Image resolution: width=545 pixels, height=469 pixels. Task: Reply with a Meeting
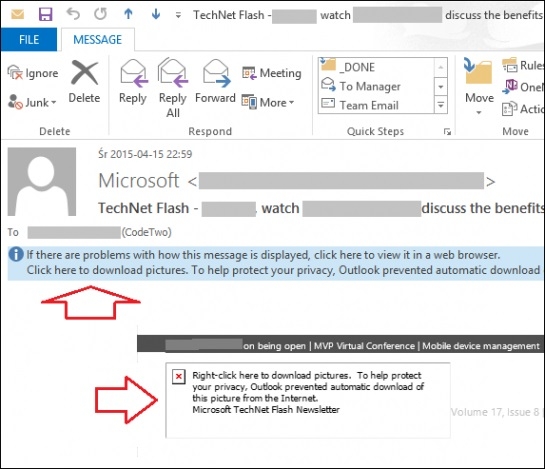[272, 73]
